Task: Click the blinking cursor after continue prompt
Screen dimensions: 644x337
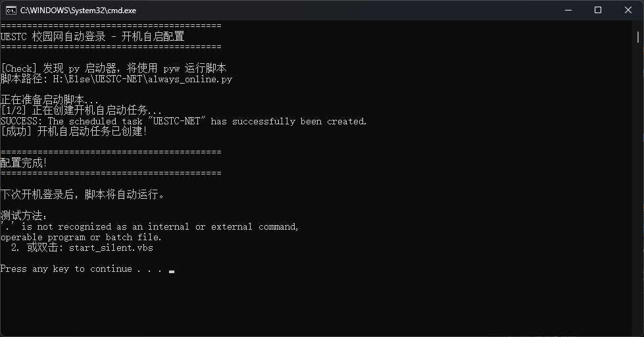Action: click(x=172, y=271)
